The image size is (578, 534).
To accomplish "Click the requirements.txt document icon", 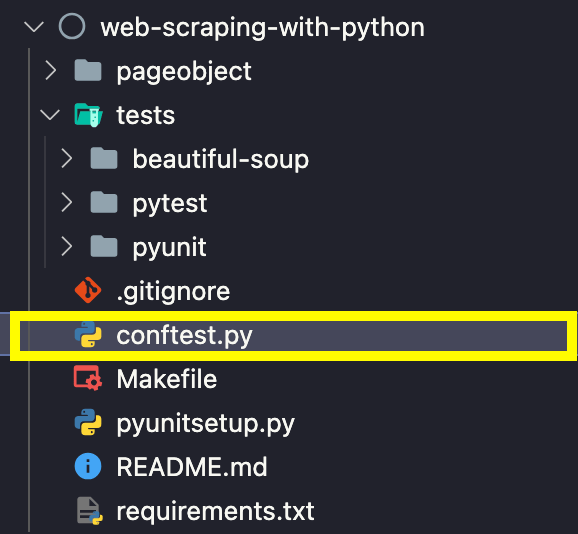I will pos(89,511).
